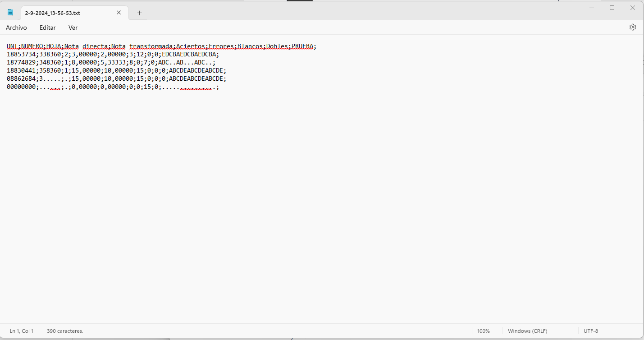Click the word PRUEBA in header

[302, 46]
